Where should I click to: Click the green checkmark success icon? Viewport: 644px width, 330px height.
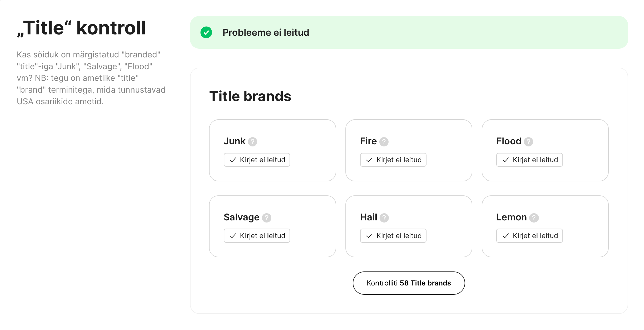(x=206, y=33)
